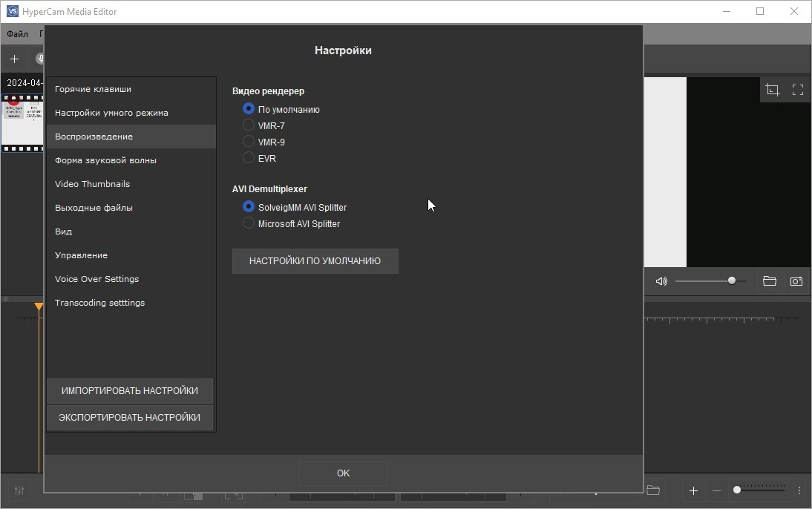Open the Файл menu
The height and width of the screenshot is (509, 812).
pyautogui.click(x=17, y=33)
